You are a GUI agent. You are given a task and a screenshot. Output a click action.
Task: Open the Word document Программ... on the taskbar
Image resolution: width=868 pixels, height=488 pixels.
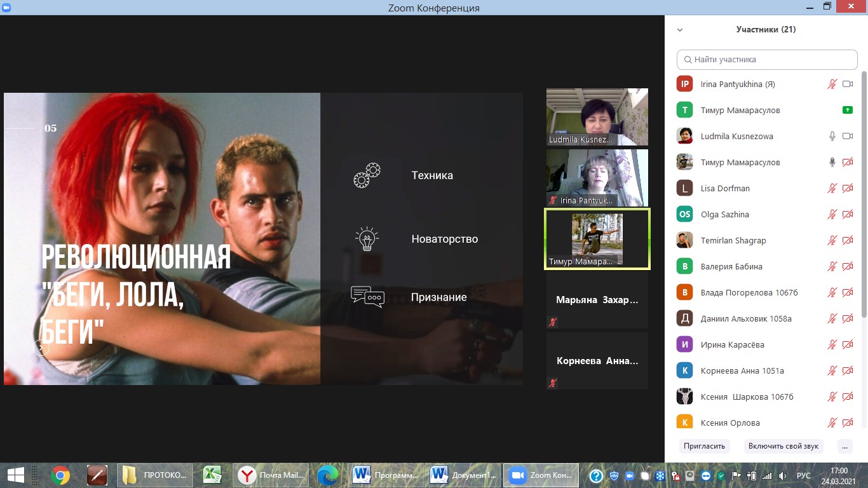click(386, 475)
